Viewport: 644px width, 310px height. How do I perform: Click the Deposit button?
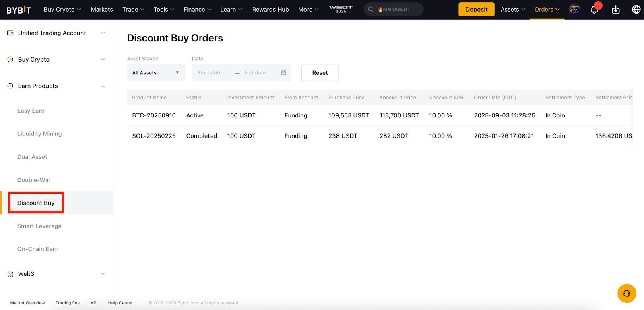477,10
